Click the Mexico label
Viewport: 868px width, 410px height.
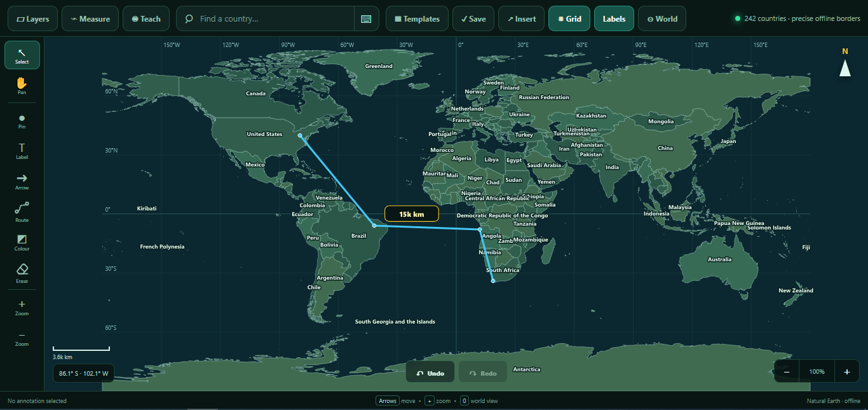[x=255, y=165]
